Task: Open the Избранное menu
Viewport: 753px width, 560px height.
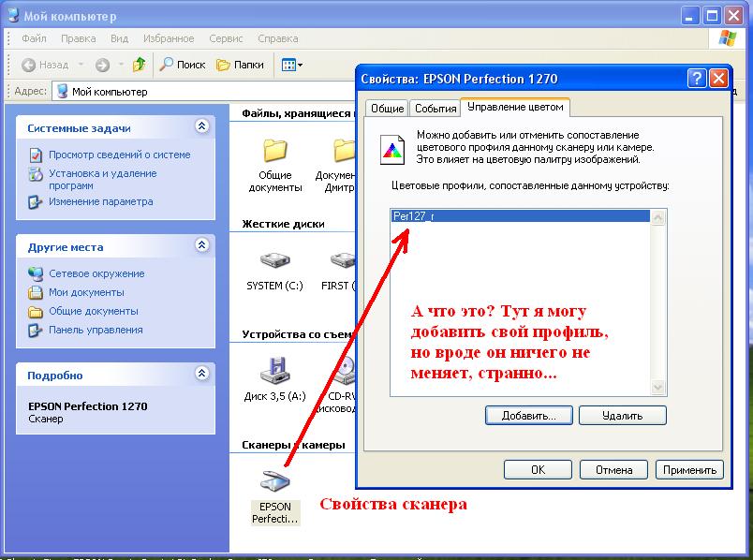Action: (169, 38)
